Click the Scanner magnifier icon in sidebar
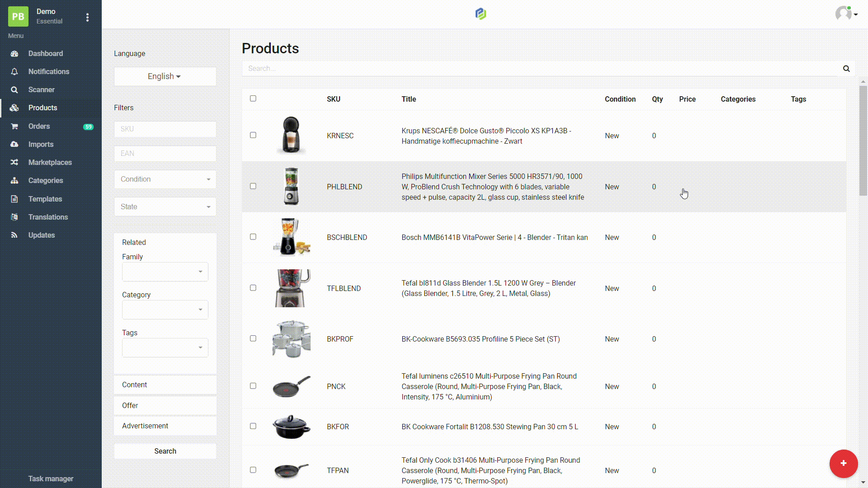Screen dimensions: 868x488 tap(14, 90)
